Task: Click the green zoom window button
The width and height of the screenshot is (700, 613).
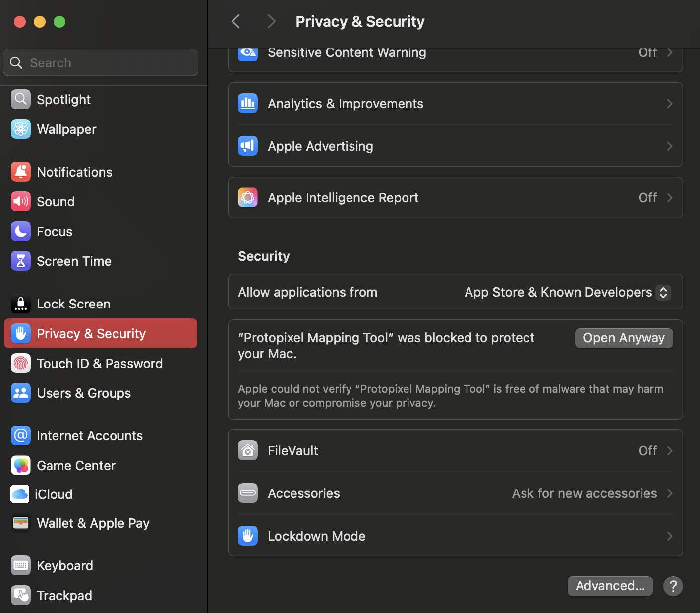Action: tap(59, 22)
